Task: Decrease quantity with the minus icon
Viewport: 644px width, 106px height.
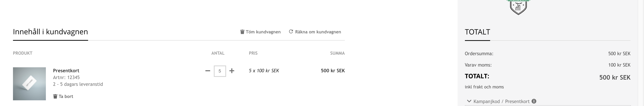Action: click(x=207, y=71)
